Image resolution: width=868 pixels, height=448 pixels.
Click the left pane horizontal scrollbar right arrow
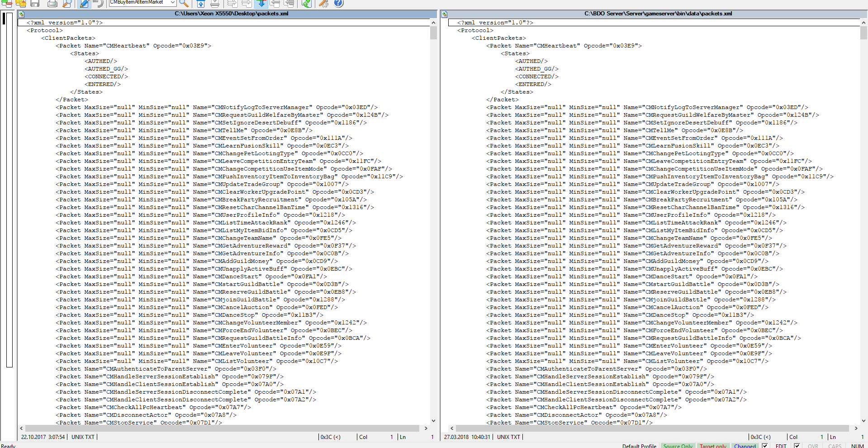click(426, 428)
